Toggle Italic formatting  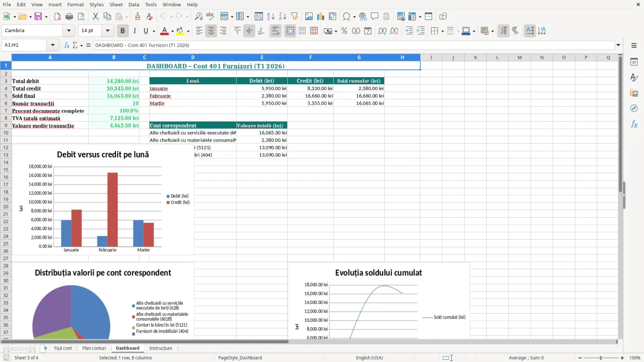point(135,31)
